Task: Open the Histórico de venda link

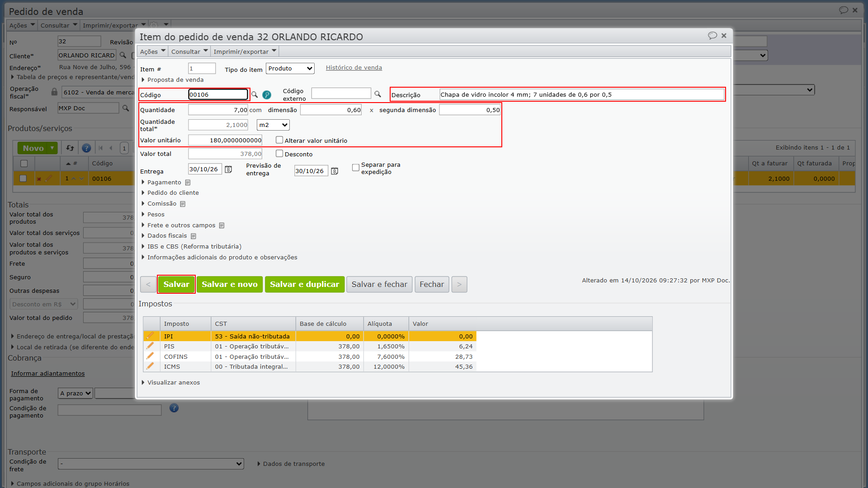Action: (354, 68)
